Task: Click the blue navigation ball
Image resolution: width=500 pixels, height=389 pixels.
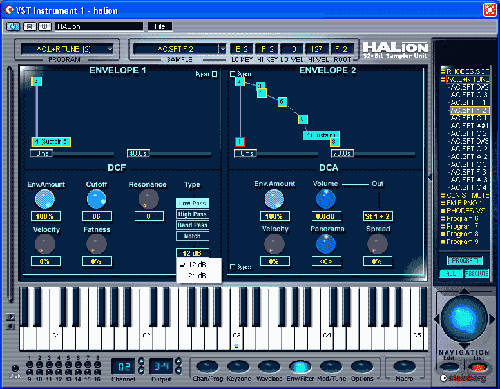Action: (464, 319)
